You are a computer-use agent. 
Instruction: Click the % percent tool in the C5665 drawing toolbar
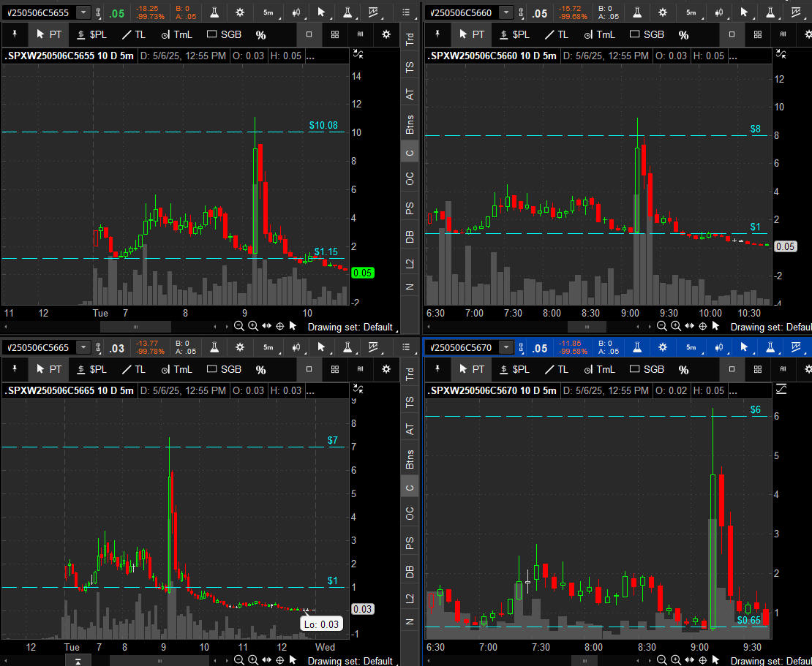click(x=260, y=369)
